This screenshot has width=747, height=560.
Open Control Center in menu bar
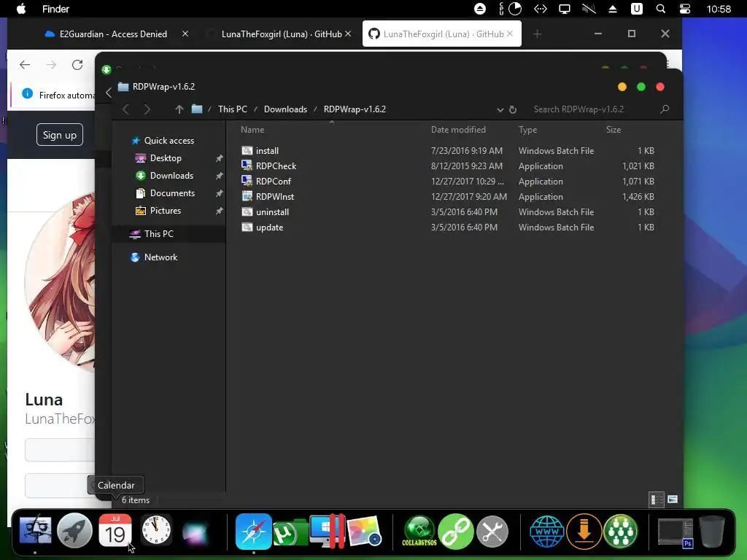tap(684, 9)
